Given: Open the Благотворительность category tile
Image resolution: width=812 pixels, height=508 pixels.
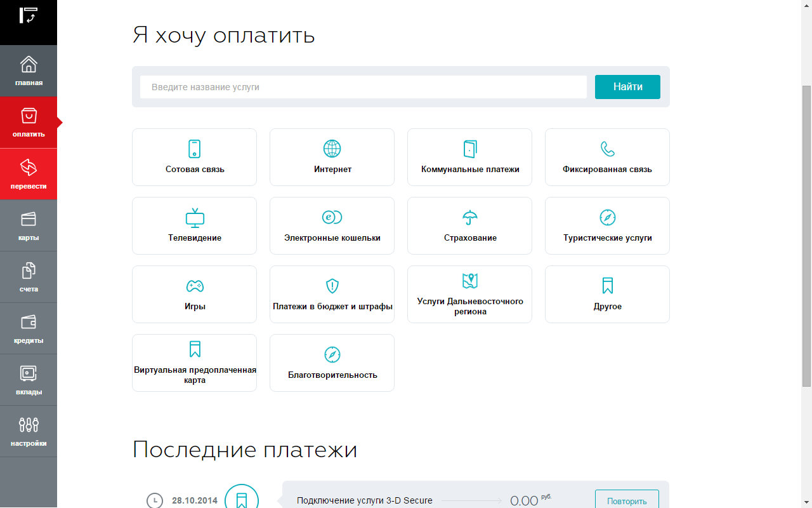Looking at the screenshot, I should click(332, 363).
